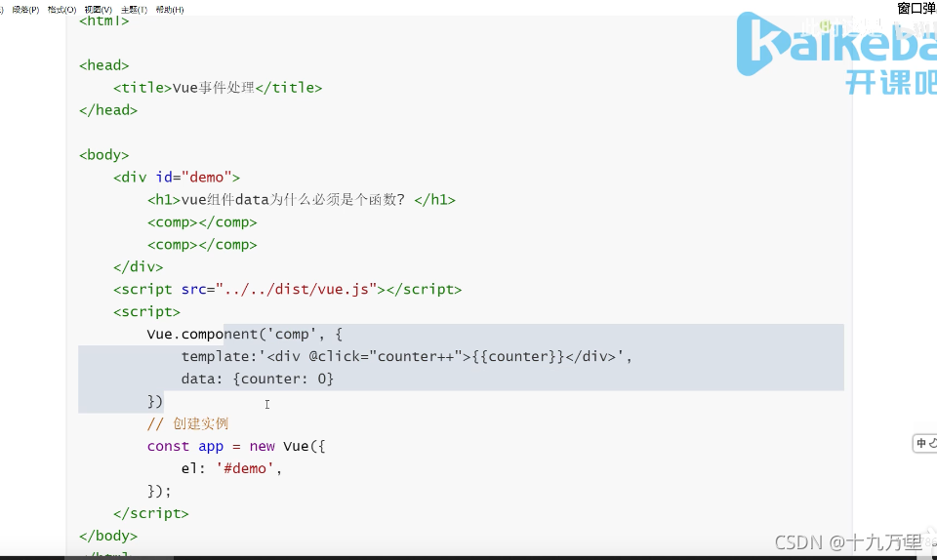Viewport: 937px width, 560px height.
Task: Click the second <comp></comp> line
Action: [202, 245]
